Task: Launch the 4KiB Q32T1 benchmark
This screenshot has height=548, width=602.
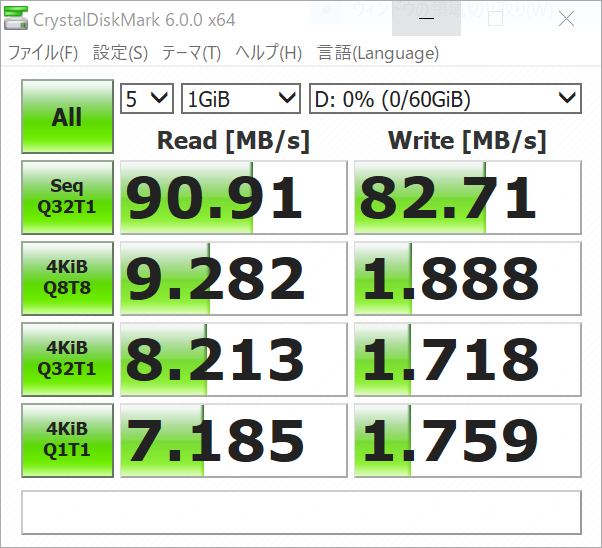Action: click(x=67, y=359)
